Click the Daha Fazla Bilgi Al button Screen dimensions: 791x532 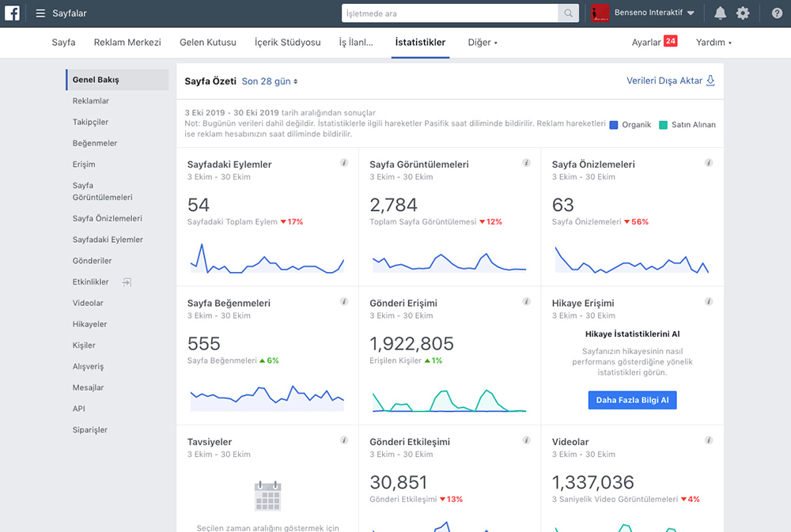[x=632, y=400]
